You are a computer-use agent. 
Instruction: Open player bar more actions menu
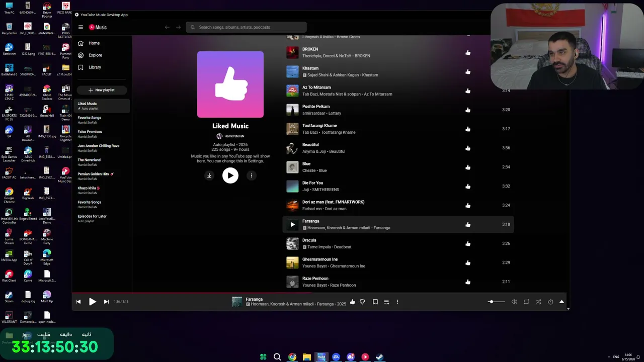click(397, 302)
